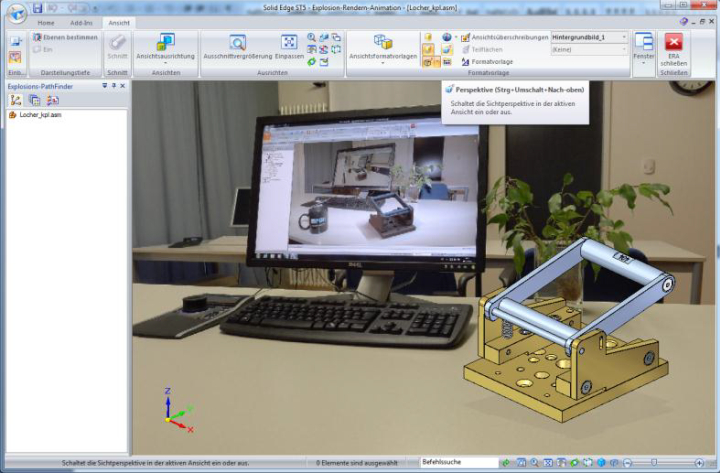This screenshot has width=720, height=473.
Task: Open quick access toolbar customize arrow
Action: point(95,8)
